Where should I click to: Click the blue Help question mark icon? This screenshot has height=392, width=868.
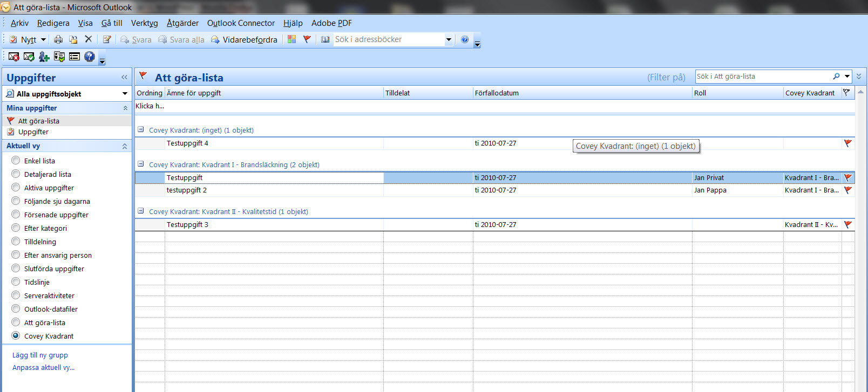point(465,39)
